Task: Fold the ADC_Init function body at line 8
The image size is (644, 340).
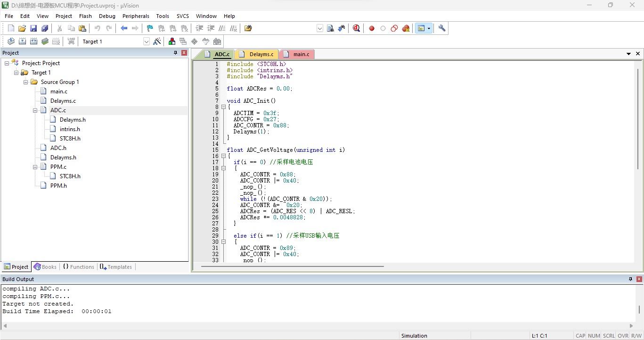Action: click(223, 107)
